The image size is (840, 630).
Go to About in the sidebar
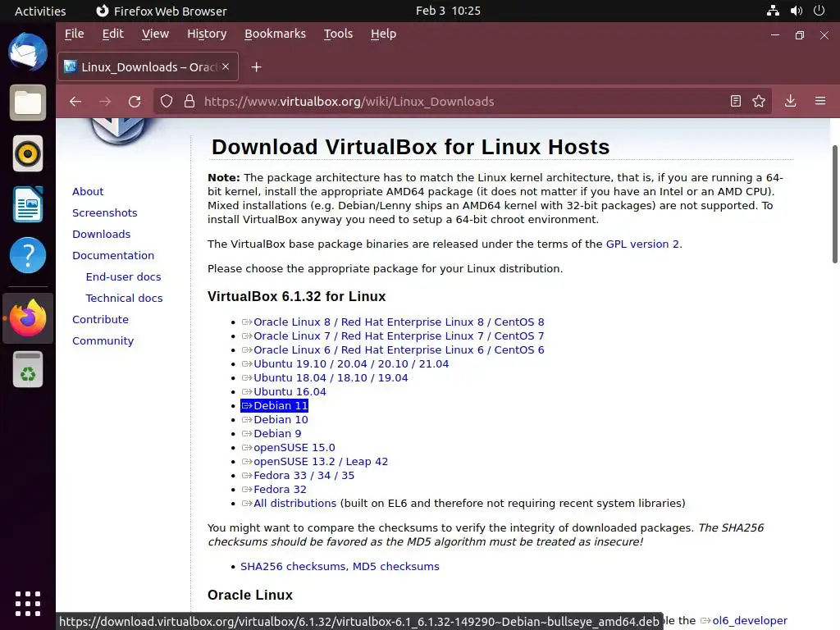[88, 191]
